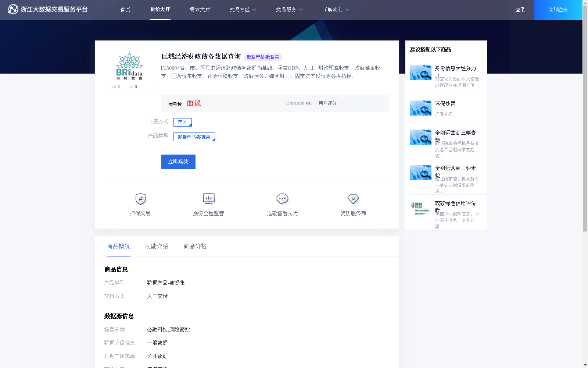Click the eye view-count icon under product logo
This screenshot has height=368, width=588.
coord(114,87)
